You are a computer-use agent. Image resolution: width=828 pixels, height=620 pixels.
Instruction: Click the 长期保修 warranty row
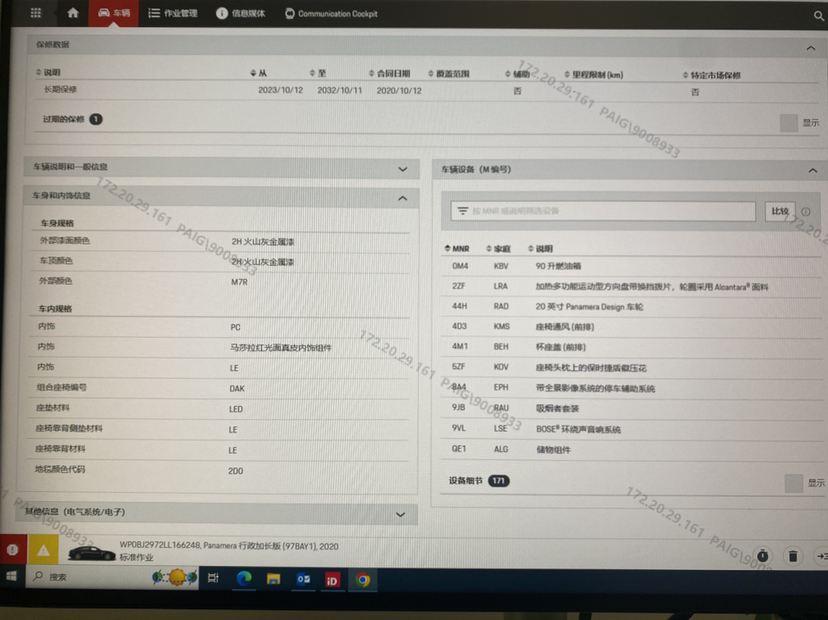[421, 90]
